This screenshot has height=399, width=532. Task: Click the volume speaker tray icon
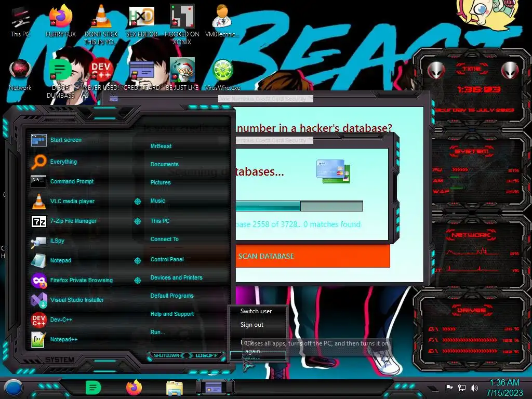pos(475,388)
